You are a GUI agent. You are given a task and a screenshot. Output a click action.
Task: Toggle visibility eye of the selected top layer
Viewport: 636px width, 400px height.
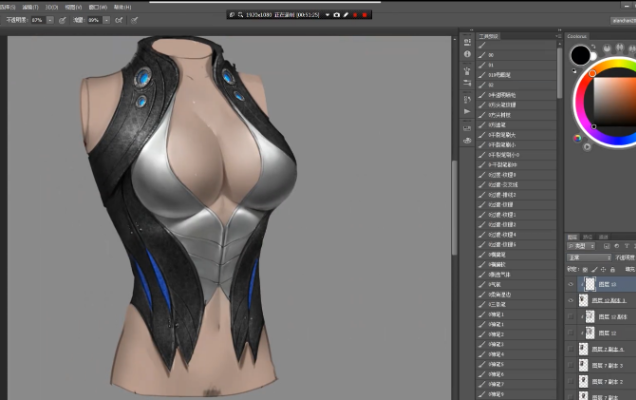572,284
